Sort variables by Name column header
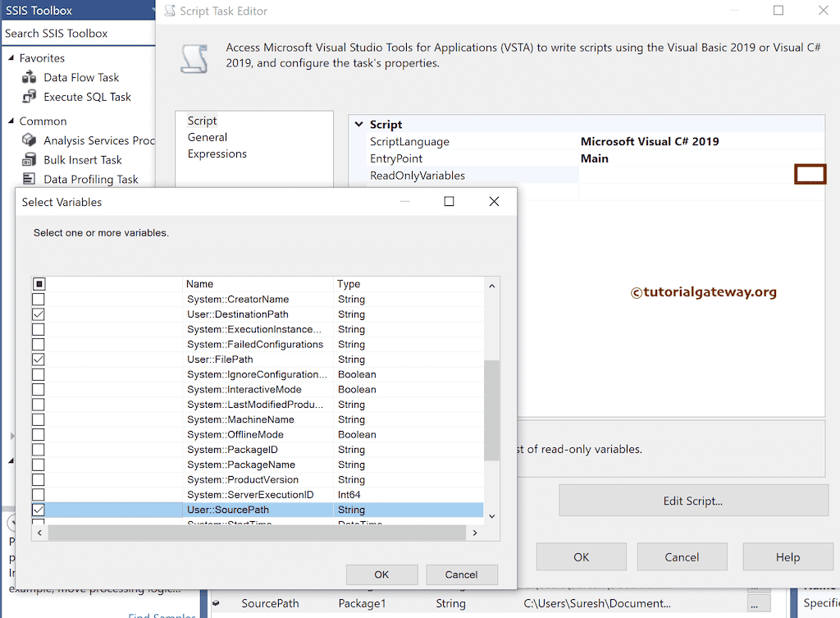 tap(258, 284)
